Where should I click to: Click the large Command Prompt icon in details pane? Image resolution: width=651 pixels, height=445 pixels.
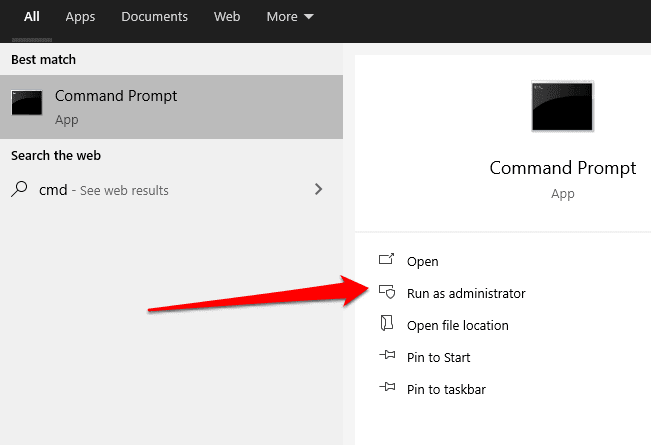tap(562, 106)
